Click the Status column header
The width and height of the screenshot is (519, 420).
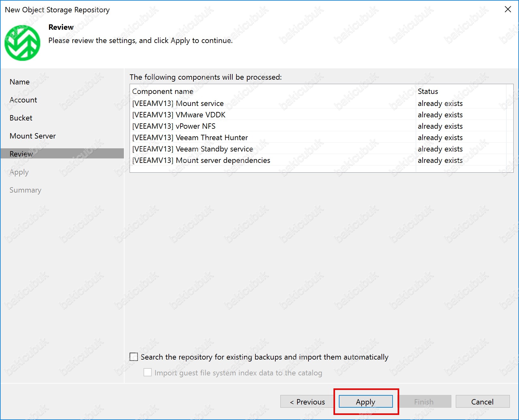tap(428, 91)
